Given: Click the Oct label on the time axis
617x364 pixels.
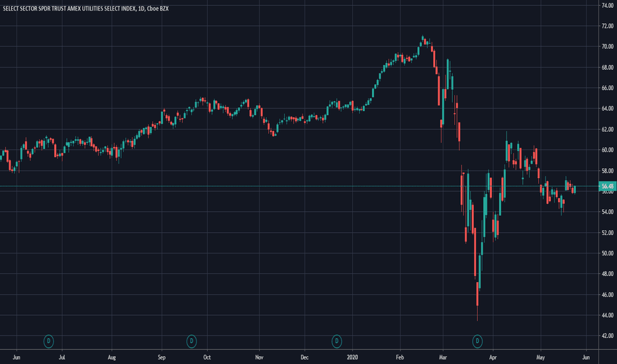Looking at the screenshot, I should (x=207, y=357).
